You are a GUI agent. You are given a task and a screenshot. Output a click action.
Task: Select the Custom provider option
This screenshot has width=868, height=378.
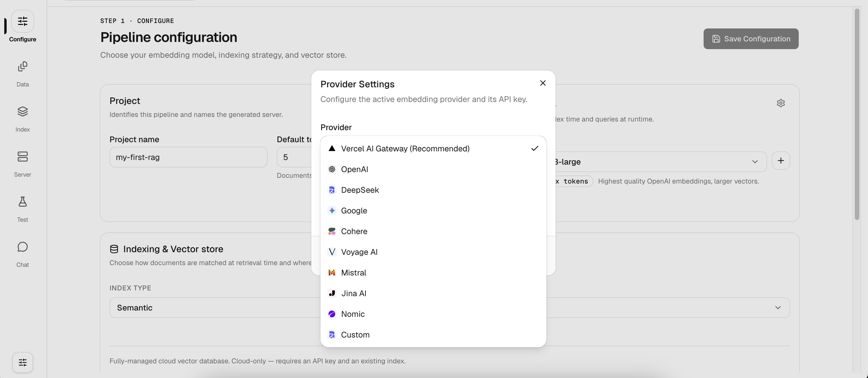pos(433,335)
